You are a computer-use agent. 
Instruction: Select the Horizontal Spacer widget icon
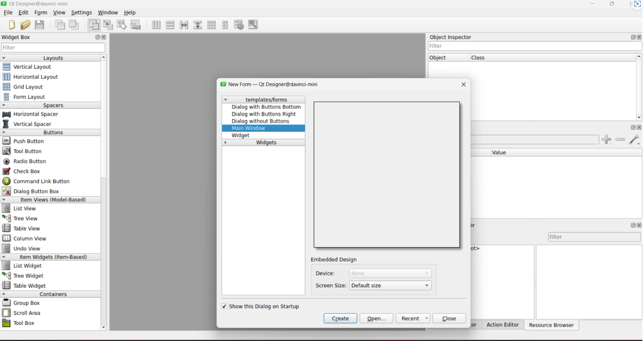click(6, 114)
